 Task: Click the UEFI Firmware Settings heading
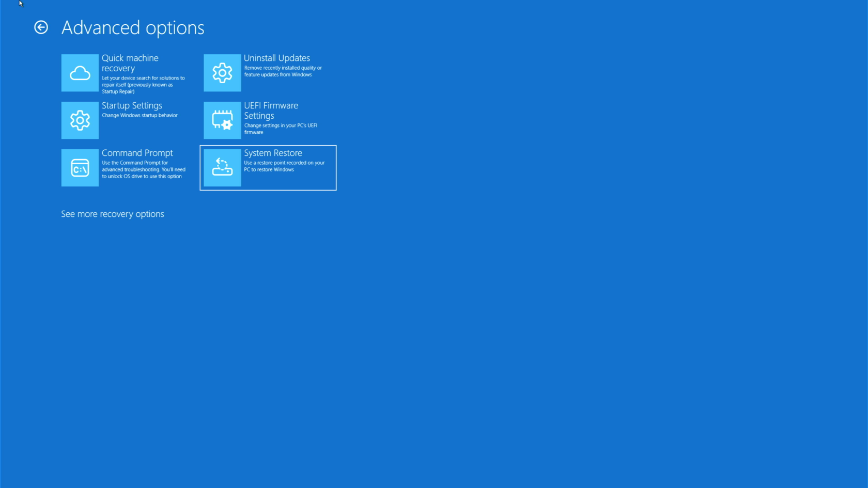click(271, 111)
